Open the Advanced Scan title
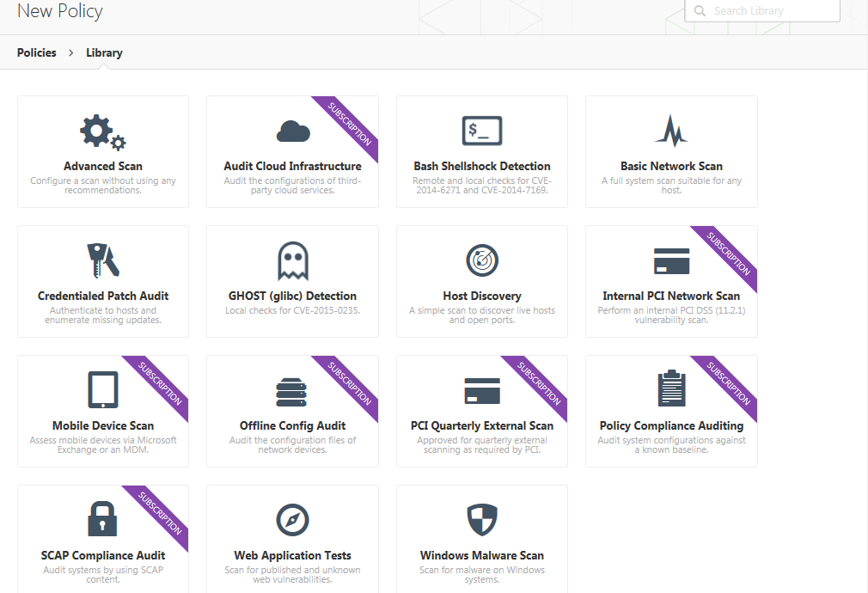868x593 pixels. (x=103, y=166)
